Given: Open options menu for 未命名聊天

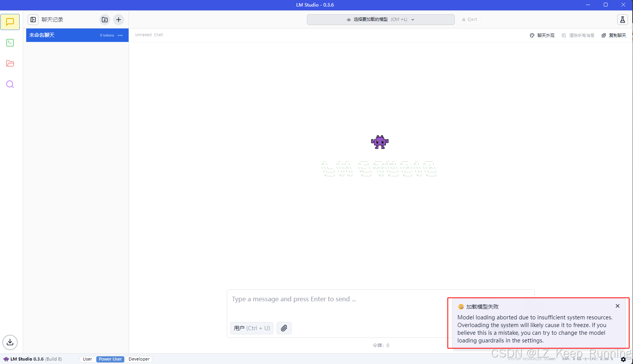Looking at the screenshot, I should coord(120,35).
